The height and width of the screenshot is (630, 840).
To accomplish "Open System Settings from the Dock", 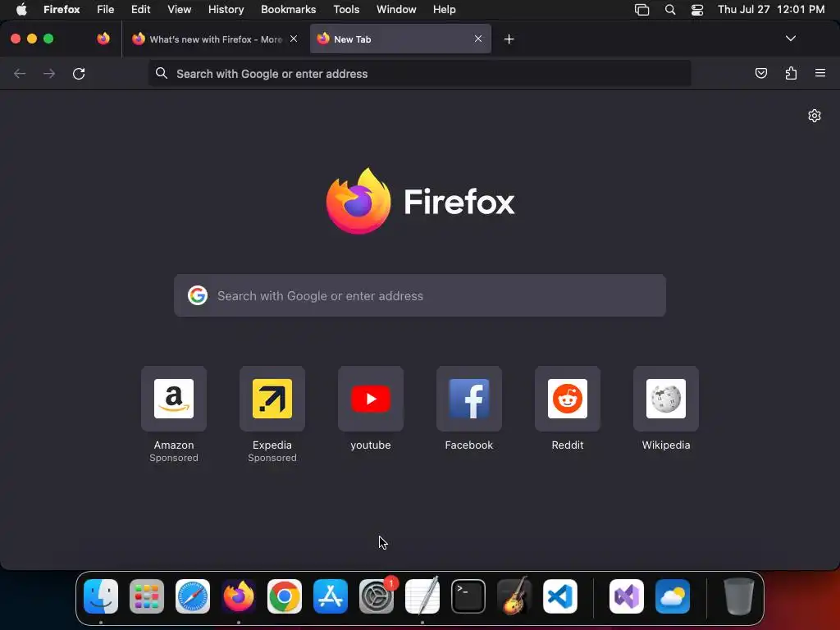I will point(377,596).
